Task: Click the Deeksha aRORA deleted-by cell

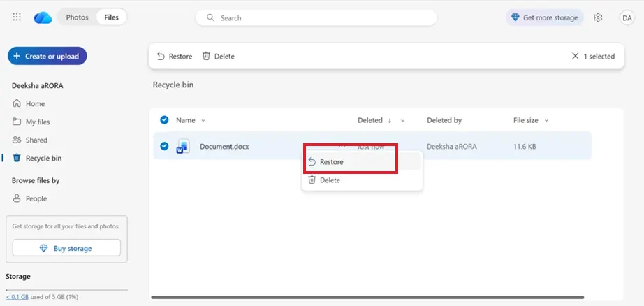Action: (452, 146)
